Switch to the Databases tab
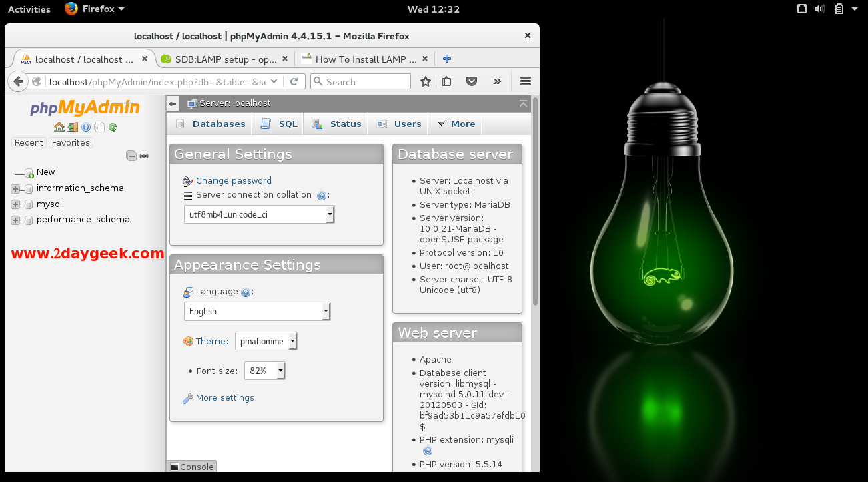This screenshot has height=482, width=868. [210, 124]
